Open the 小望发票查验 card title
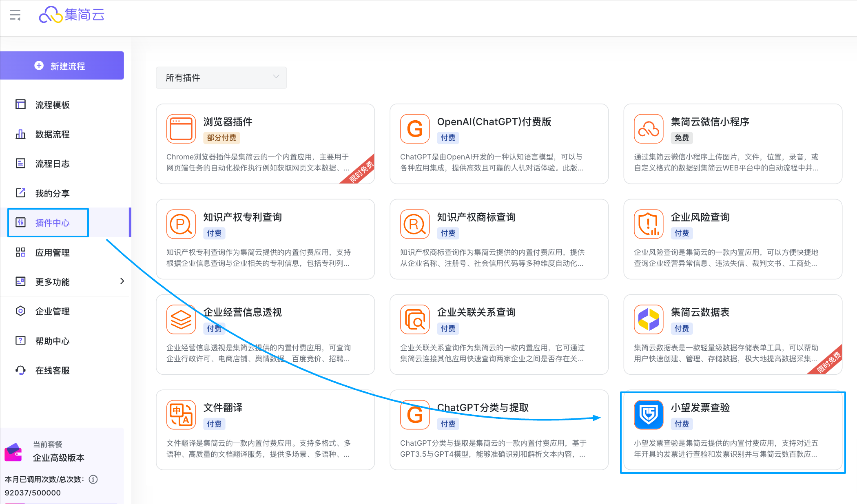 [700, 407]
